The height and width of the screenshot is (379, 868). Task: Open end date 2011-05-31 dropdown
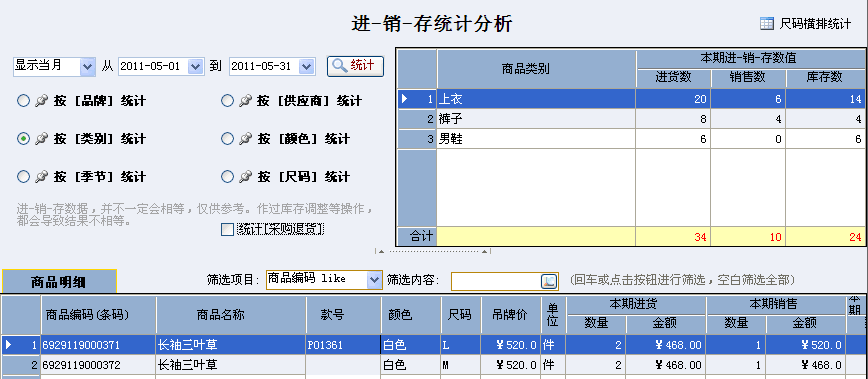click(x=307, y=67)
